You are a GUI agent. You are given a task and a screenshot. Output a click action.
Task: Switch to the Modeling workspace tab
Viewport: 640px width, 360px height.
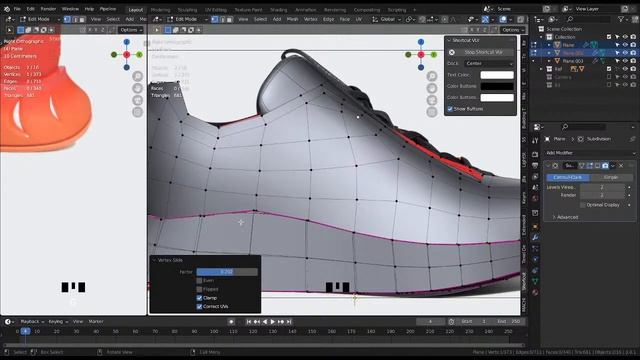[x=160, y=9]
